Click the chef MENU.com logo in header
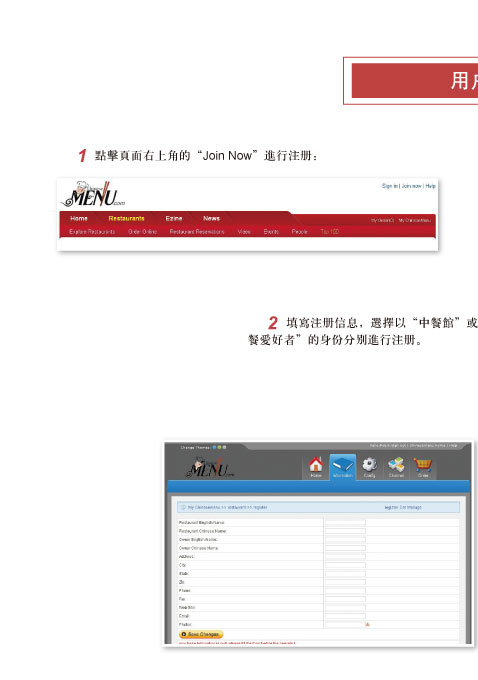This screenshot has height=680, width=478. (93, 194)
